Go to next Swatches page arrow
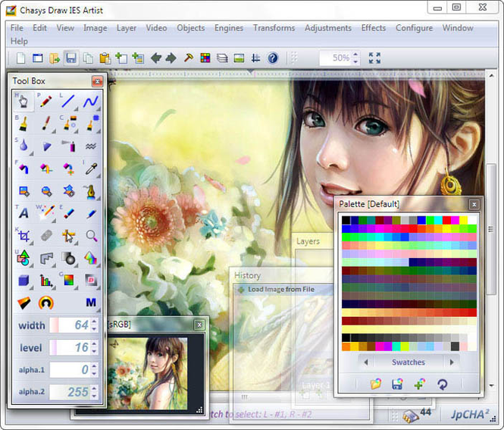The height and width of the screenshot is (430, 504). pyautogui.click(x=452, y=363)
